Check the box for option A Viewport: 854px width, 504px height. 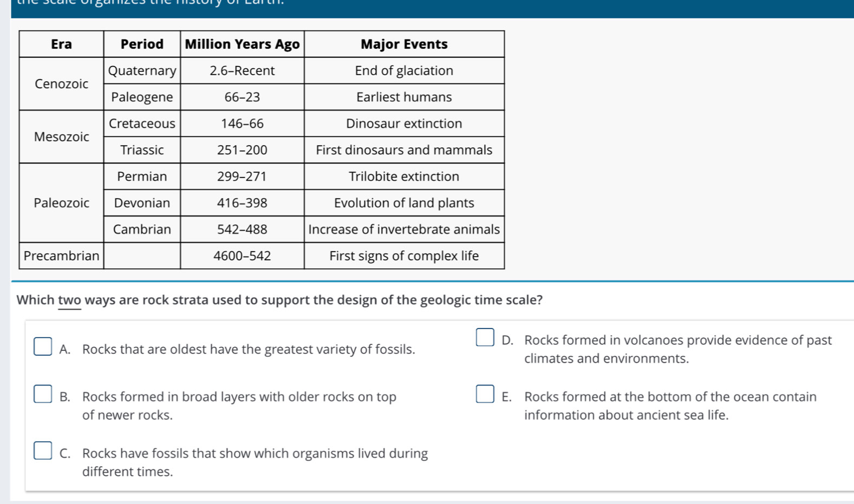point(43,346)
